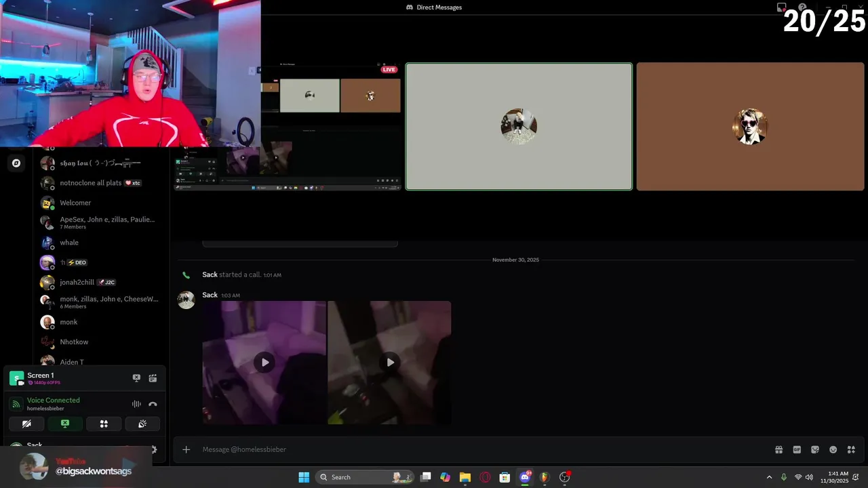Stop streaming via the Screen 1 panel icon
Viewport: 868px width, 488px height.
click(x=136, y=378)
